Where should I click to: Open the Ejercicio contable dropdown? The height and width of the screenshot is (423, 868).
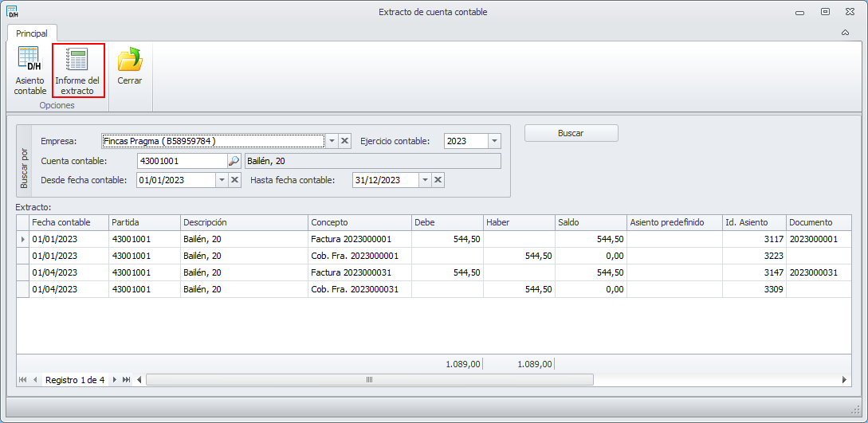click(x=494, y=141)
